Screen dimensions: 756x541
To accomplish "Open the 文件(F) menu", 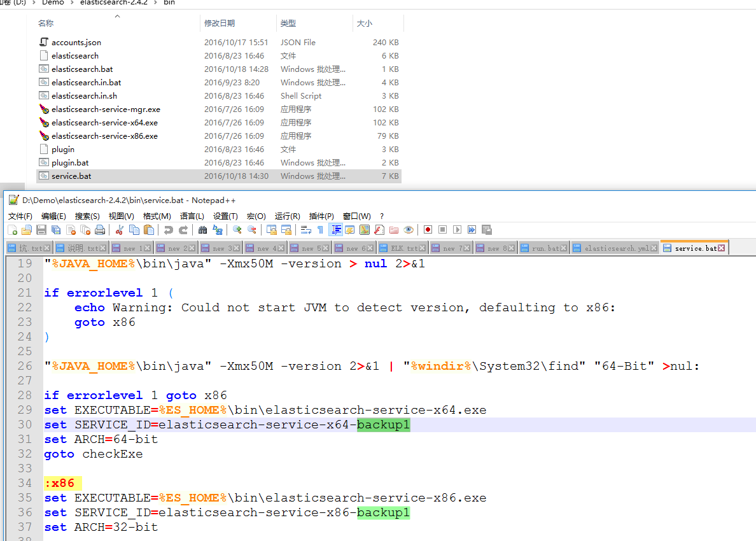I will tap(20, 216).
